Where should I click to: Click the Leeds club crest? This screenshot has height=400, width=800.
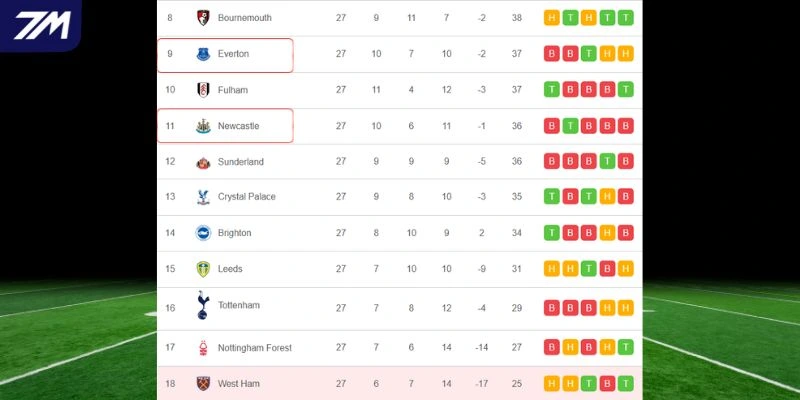click(203, 269)
